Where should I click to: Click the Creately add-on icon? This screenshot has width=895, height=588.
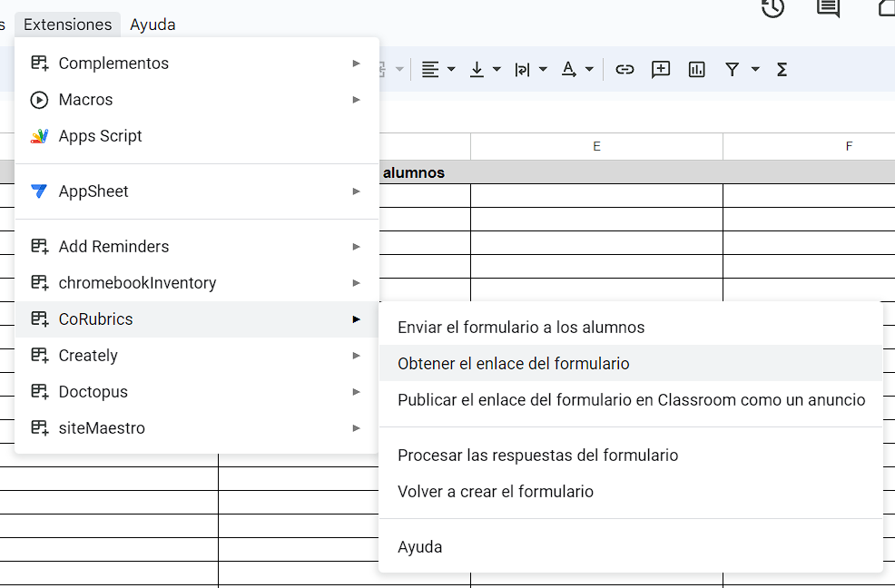tap(39, 355)
